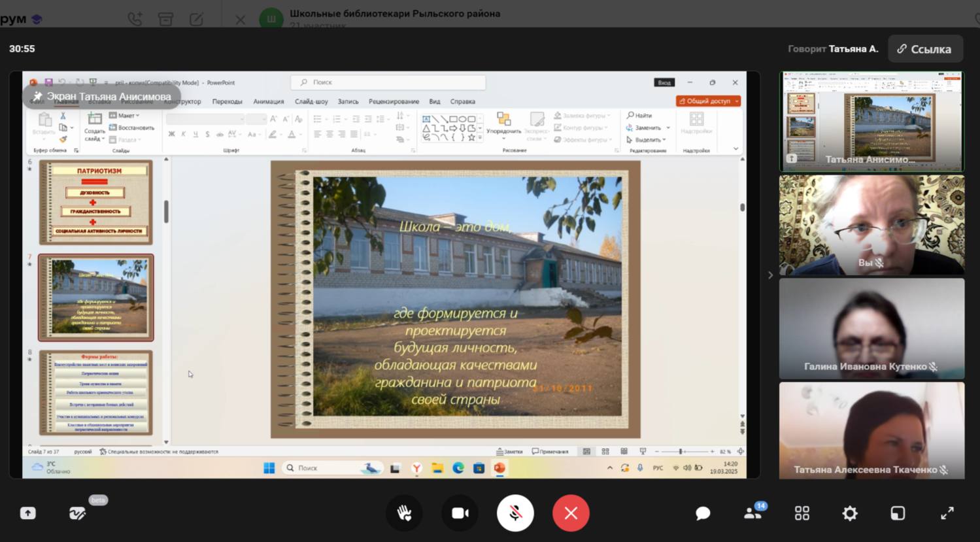The height and width of the screenshot is (542, 980).
Task: Expand call to fullscreen
Action: [x=947, y=513]
